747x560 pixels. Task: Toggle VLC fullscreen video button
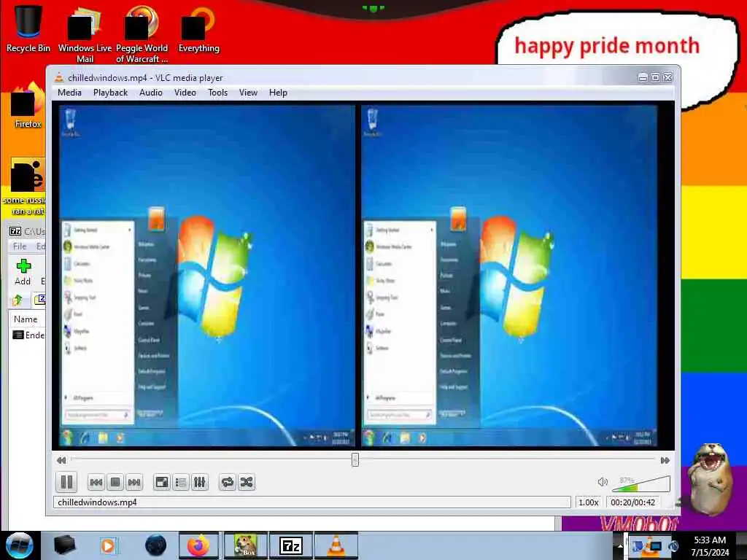(x=161, y=483)
